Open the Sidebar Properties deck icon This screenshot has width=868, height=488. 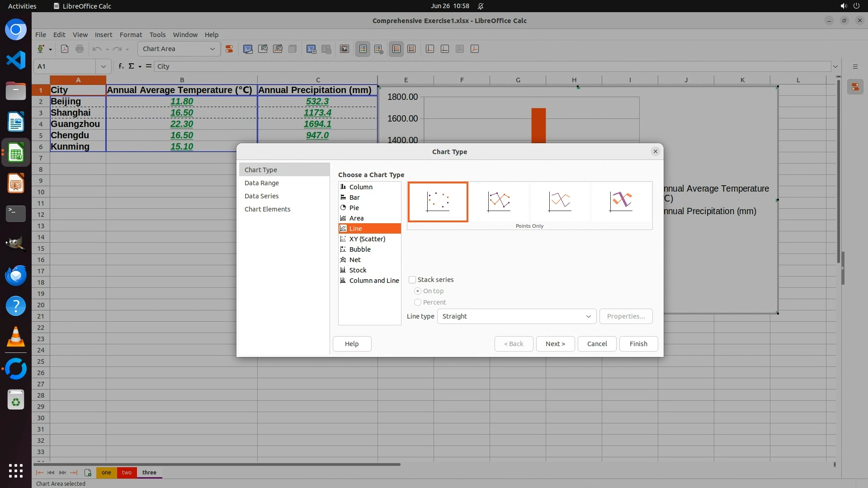coord(855,87)
